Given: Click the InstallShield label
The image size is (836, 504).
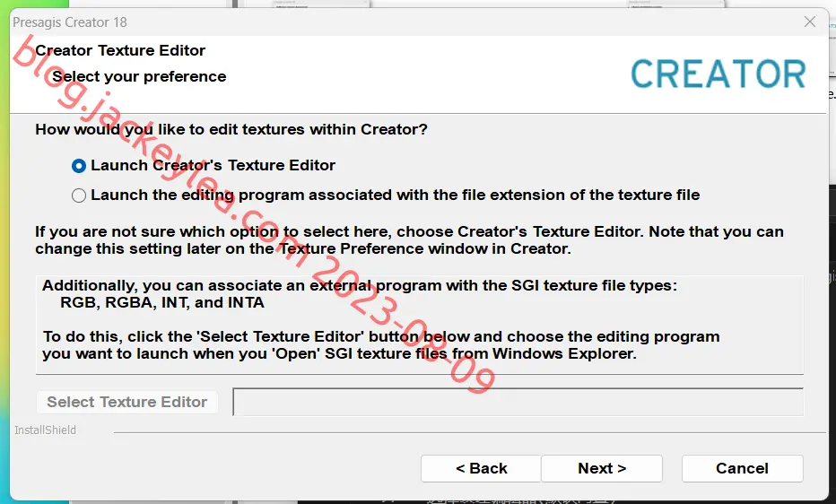Looking at the screenshot, I should pyautogui.click(x=45, y=430).
